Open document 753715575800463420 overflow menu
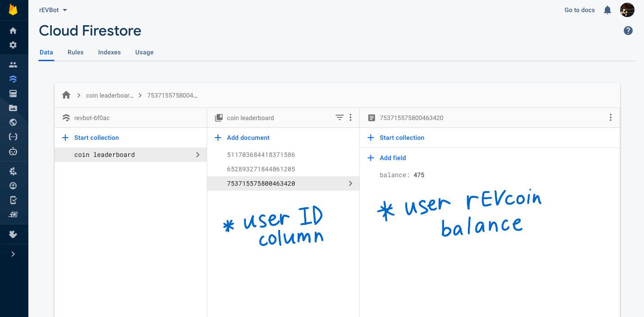 coord(611,117)
